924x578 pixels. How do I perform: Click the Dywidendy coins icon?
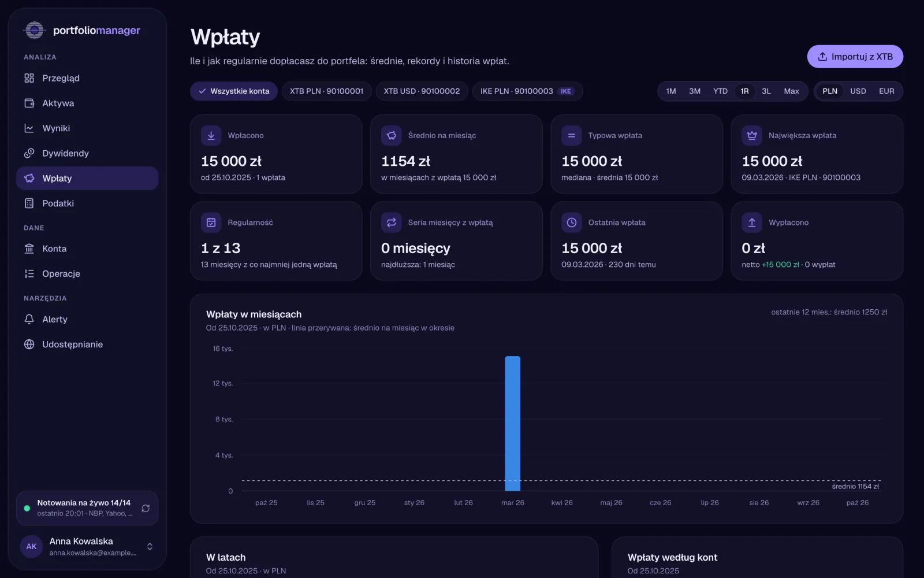tap(29, 153)
